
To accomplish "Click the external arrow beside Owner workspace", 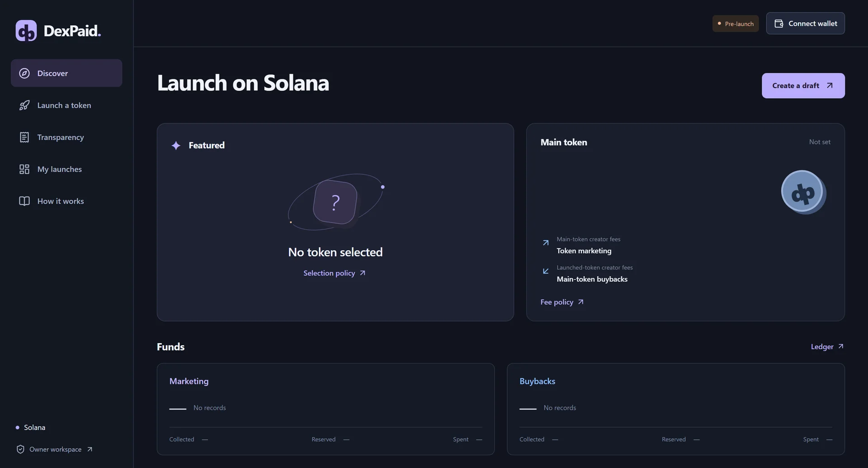I will pos(90,449).
